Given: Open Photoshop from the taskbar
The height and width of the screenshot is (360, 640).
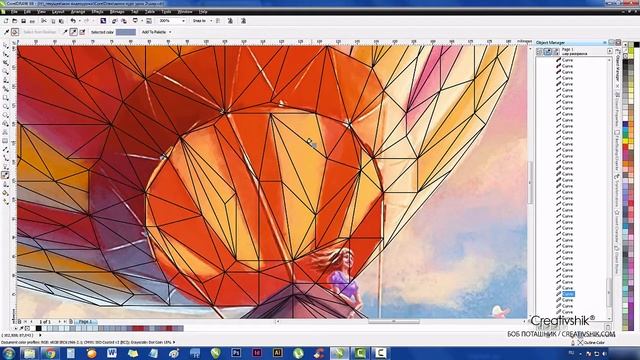Looking at the screenshot, I should (x=236, y=353).
